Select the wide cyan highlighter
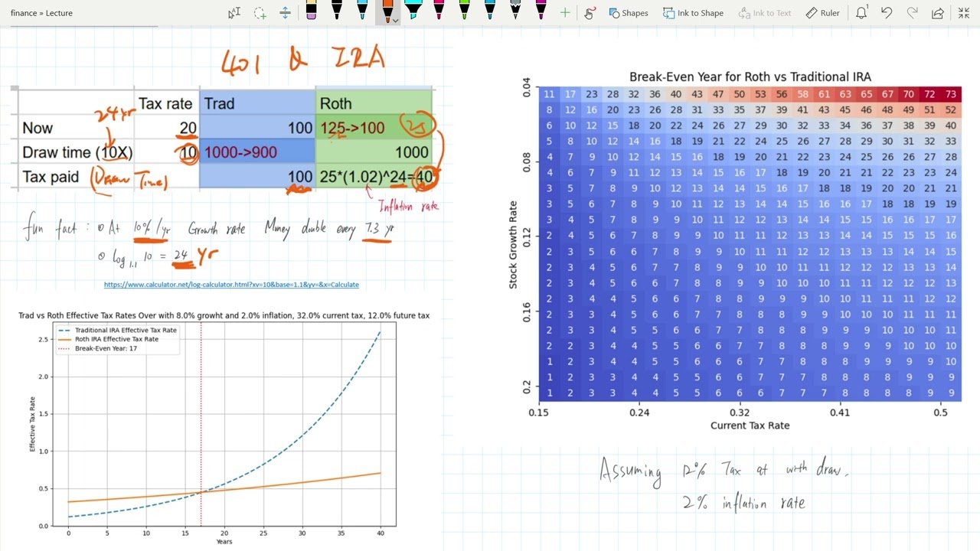Image resolution: width=980 pixels, height=551 pixels. [413, 11]
